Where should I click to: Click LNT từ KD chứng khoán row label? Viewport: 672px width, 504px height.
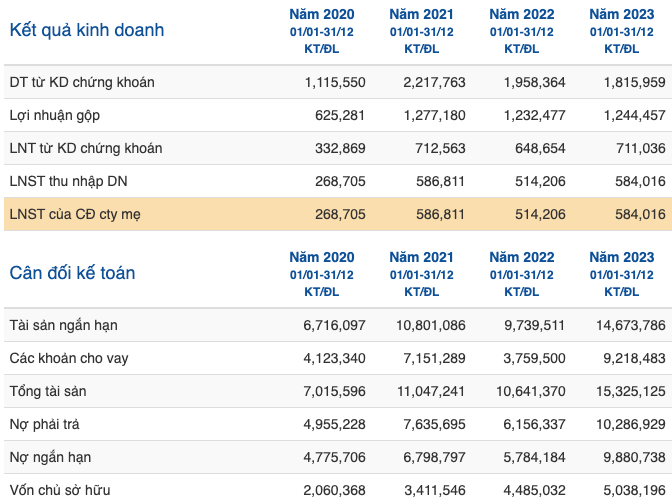coord(86,148)
